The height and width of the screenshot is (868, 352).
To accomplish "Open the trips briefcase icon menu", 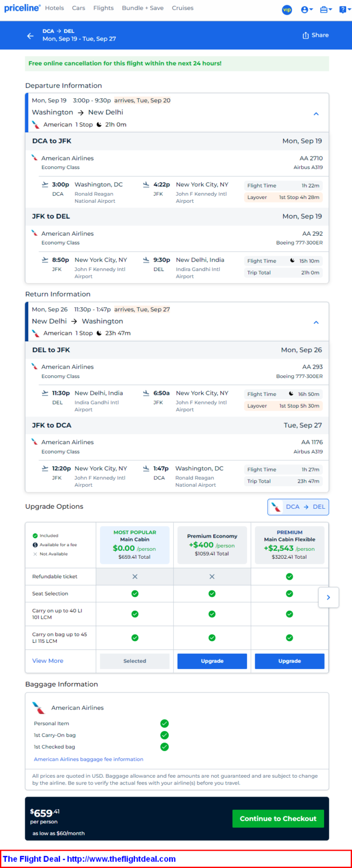I will point(326,9).
